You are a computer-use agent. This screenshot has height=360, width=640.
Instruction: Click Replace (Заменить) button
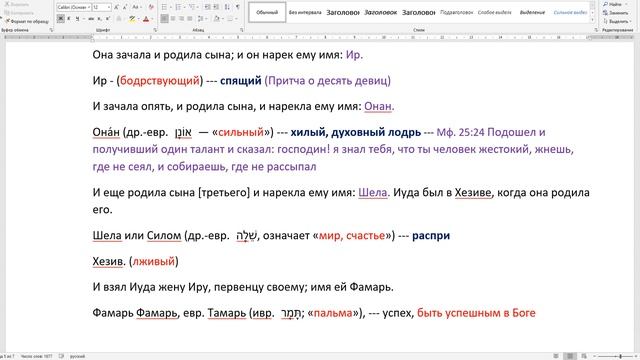[616, 13]
